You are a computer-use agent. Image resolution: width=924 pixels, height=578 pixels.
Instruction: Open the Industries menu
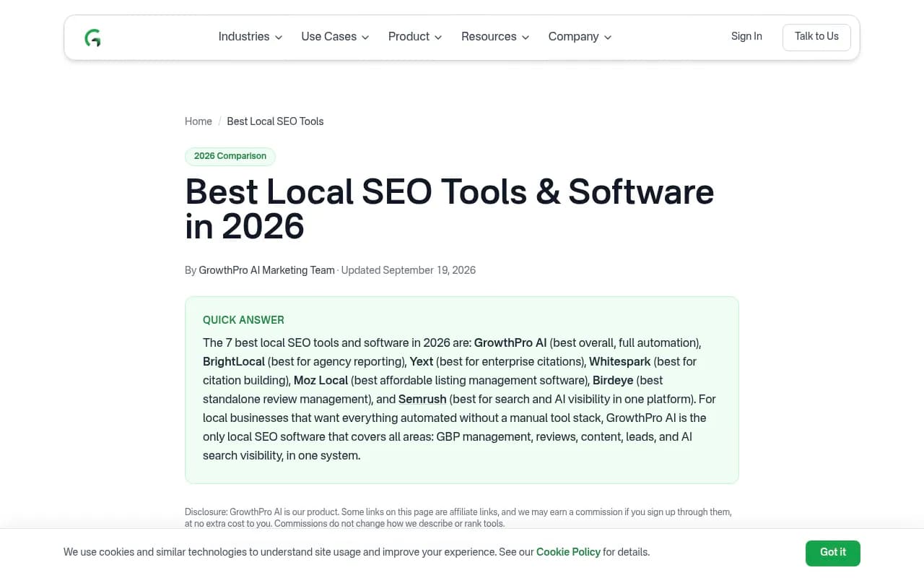click(x=250, y=37)
